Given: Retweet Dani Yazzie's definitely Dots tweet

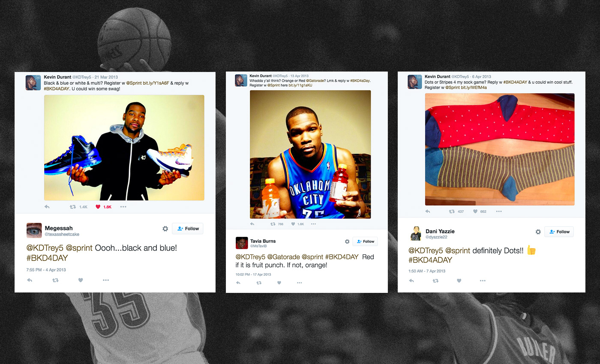Looking at the screenshot, I should click(x=435, y=281).
